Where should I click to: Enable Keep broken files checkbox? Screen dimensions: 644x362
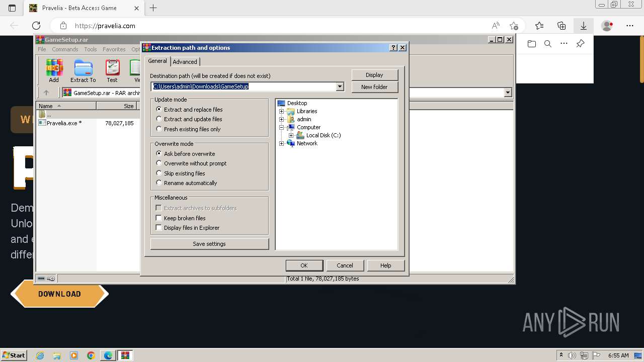(x=159, y=218)
